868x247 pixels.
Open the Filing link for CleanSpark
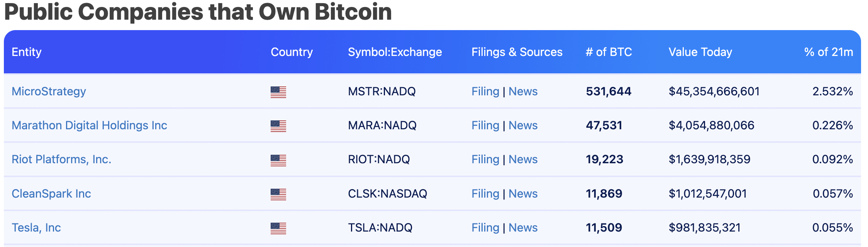tap(485, 194)
